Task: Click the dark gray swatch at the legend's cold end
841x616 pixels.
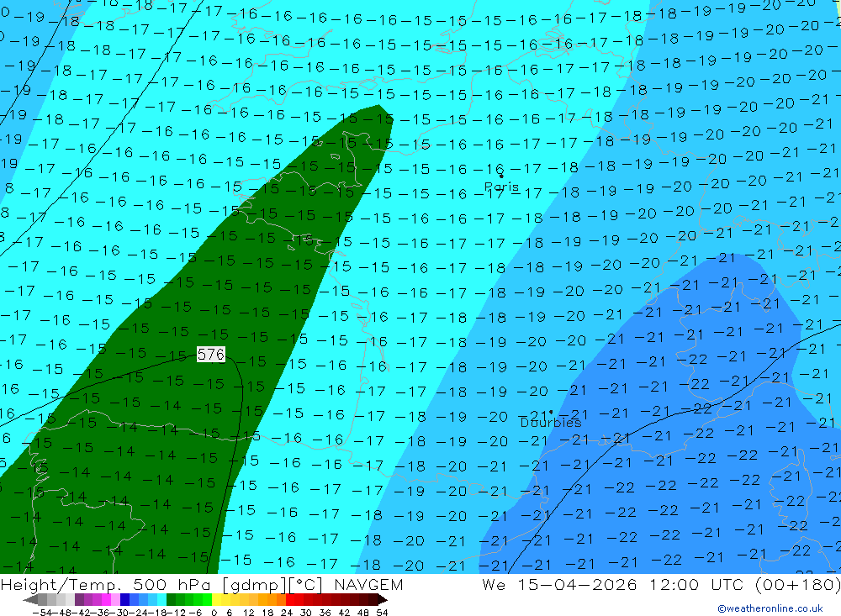Action: [42, 599]
